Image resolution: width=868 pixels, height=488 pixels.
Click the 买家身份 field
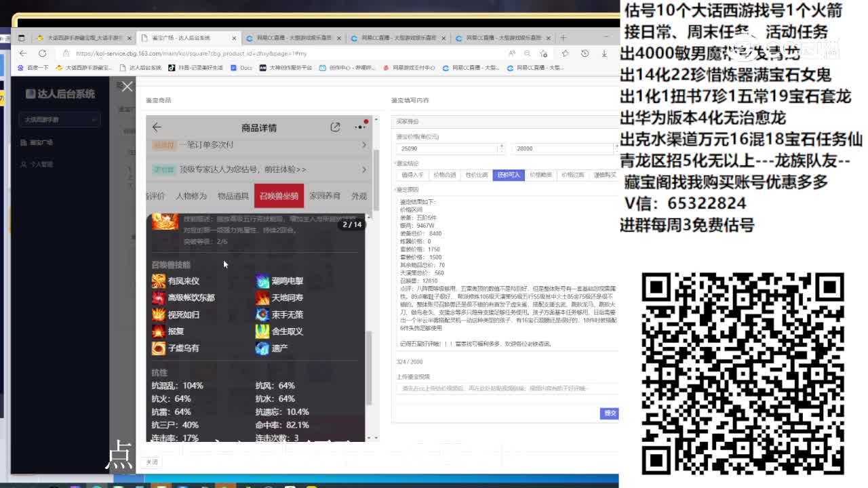click(507, 121)
